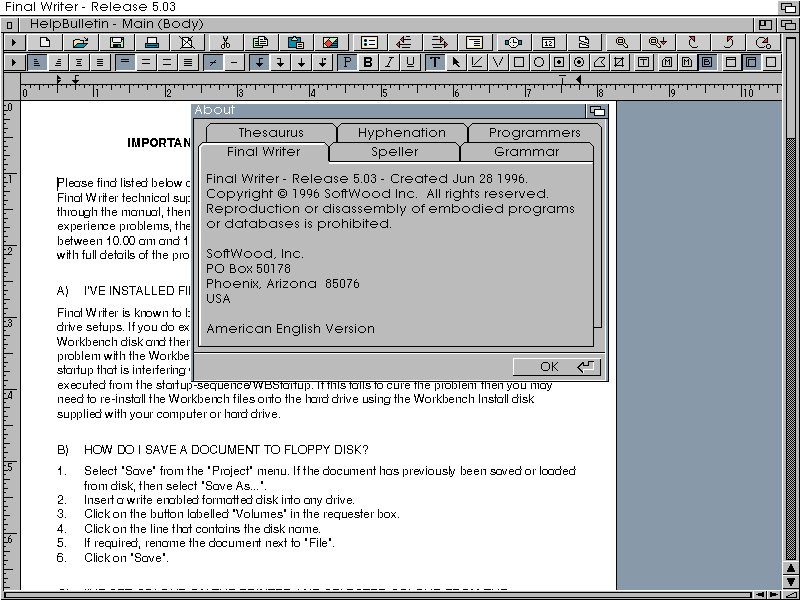
Task: Click the 'Insert a write enabled formatted disk' line
Action: point(219,499)
